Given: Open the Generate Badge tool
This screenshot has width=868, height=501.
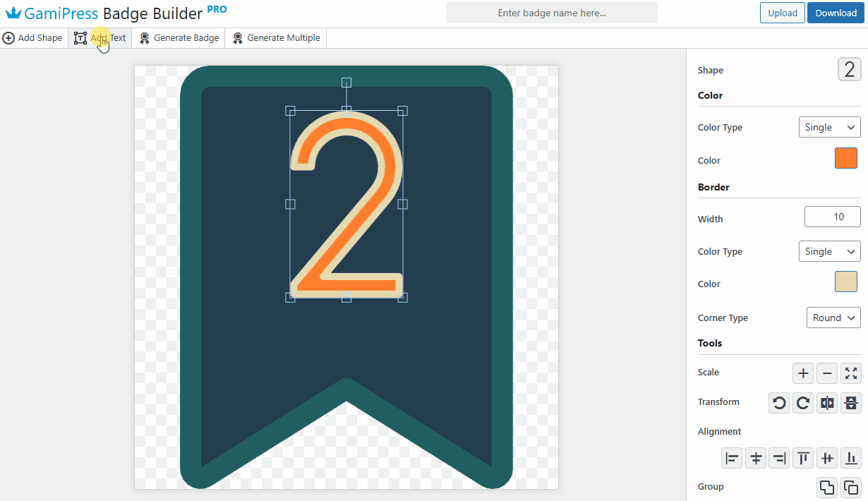Looking at the screenshot, I should 179,37.
